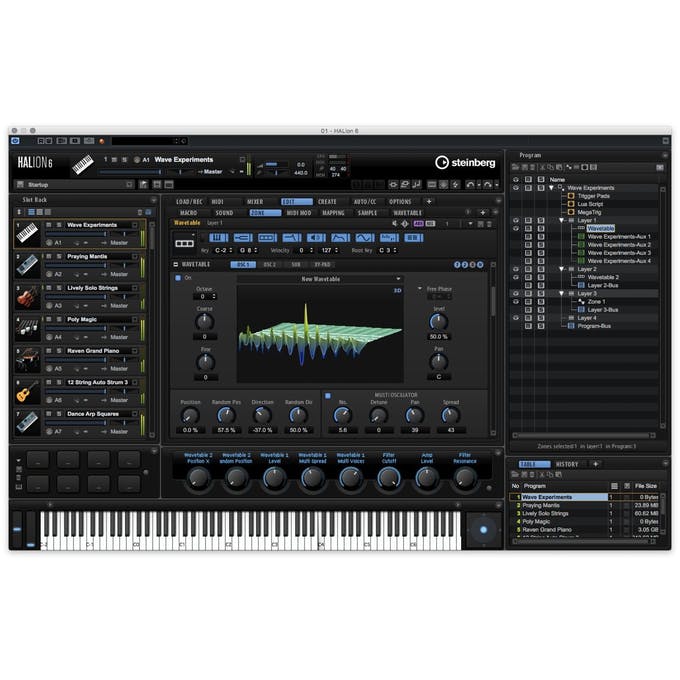680x680 pixels.
Task: Click the blue power icon at top-left
Action: (x=15, y=141)
